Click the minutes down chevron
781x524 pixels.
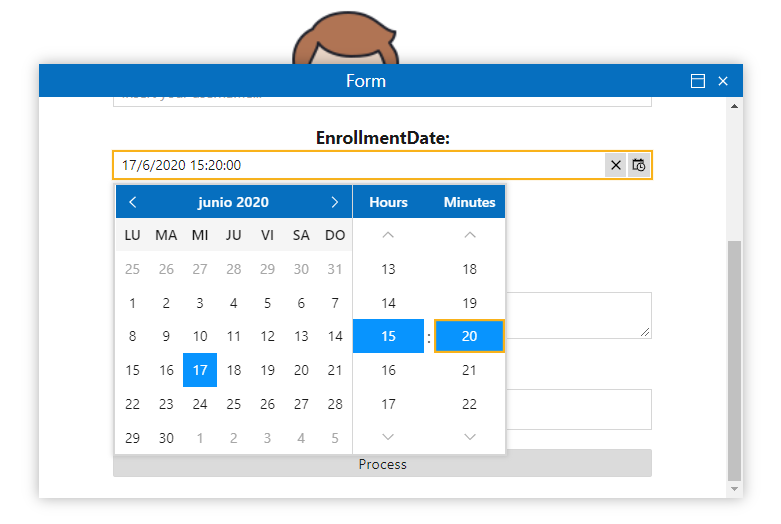click(470, 437)
